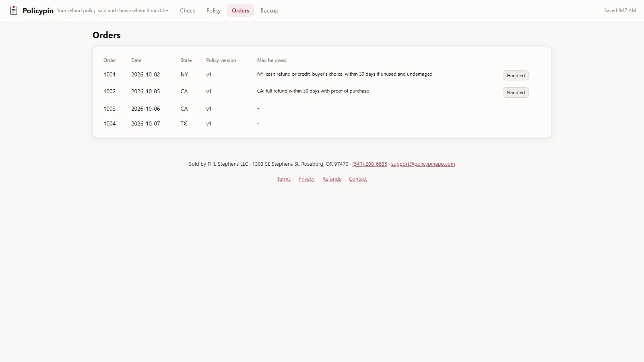Visit the Refunds footer link
The image size is (644, 362).
[332, 179]
